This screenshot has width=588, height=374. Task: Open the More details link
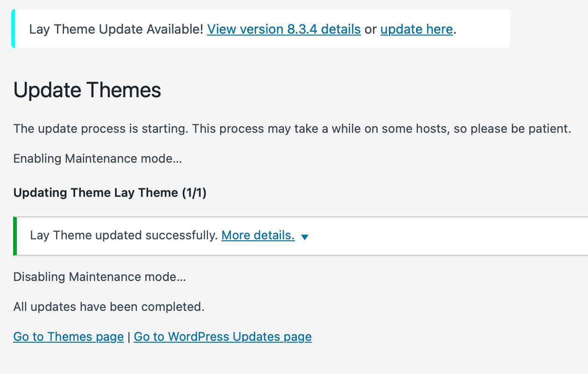click(258, 236)
